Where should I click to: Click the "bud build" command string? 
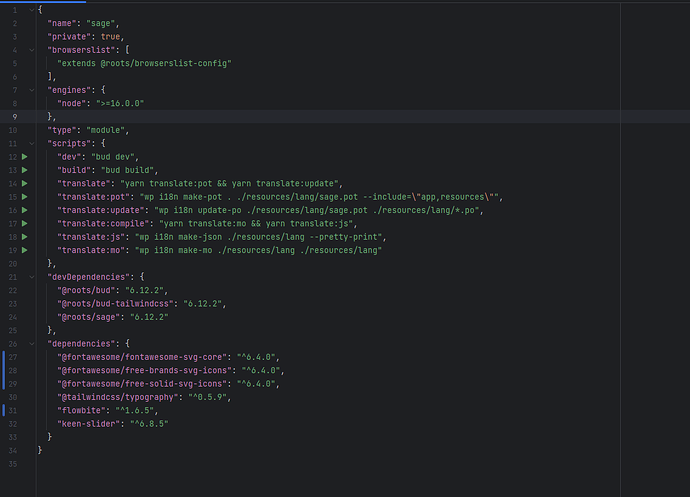pos(127,170)
